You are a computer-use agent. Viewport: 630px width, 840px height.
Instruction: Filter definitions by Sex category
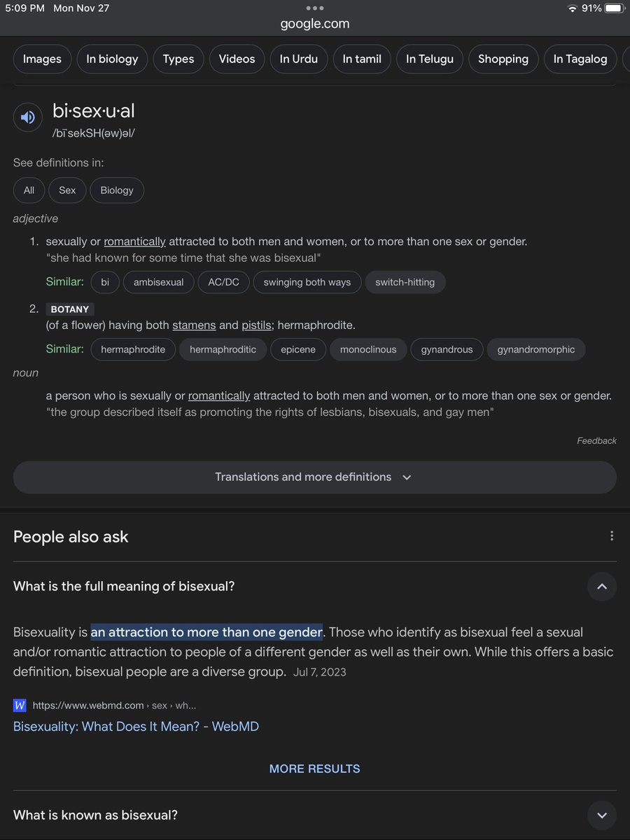tap(67, 190)
